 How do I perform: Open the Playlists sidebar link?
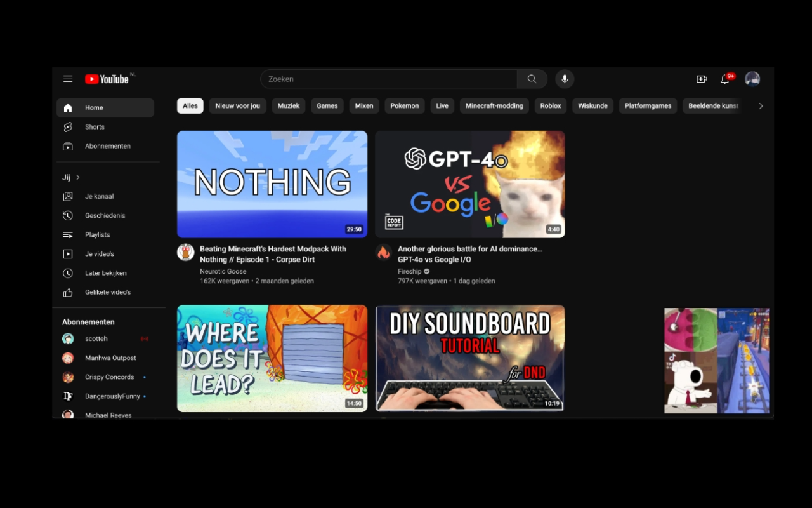105,235
